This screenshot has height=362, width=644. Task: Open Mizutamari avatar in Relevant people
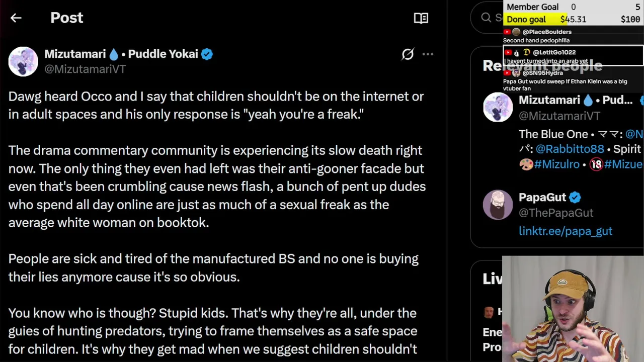[x=498, y=107]
